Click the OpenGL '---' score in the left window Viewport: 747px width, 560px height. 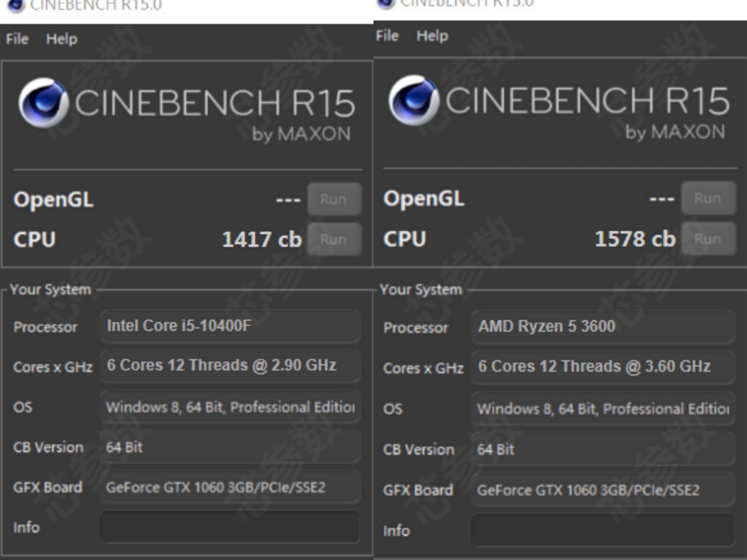point(288,200)
